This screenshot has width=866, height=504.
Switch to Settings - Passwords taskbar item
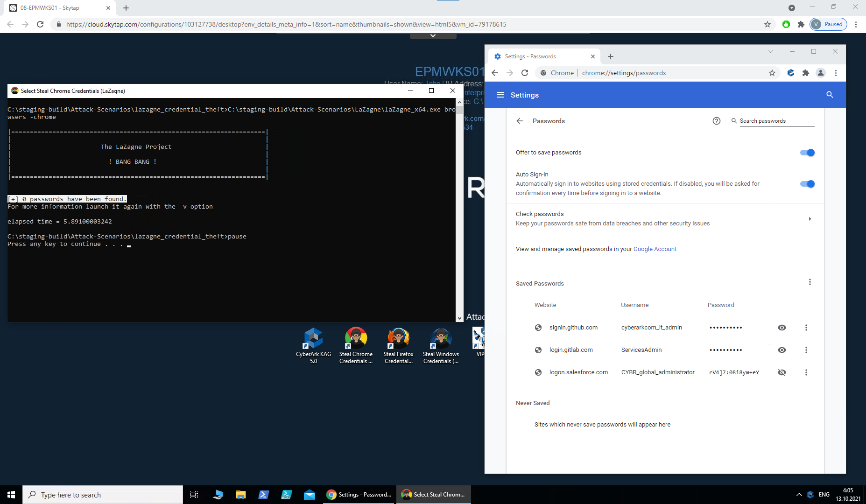click(x=360, y=495)
